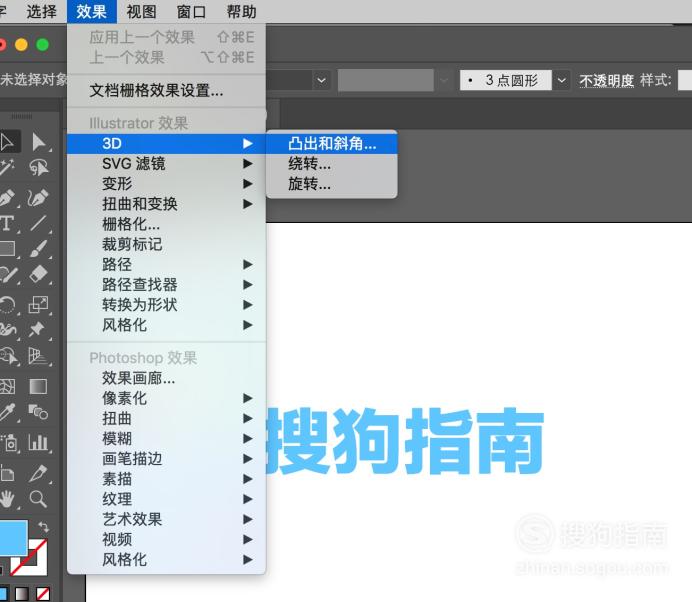Choose 绕转... from 3D submenu

[332, 164]
